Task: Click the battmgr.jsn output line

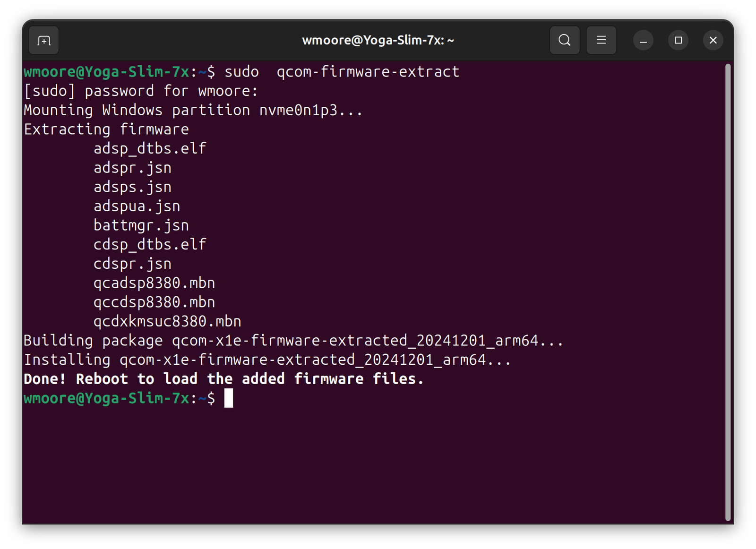Action: (141, 225)
